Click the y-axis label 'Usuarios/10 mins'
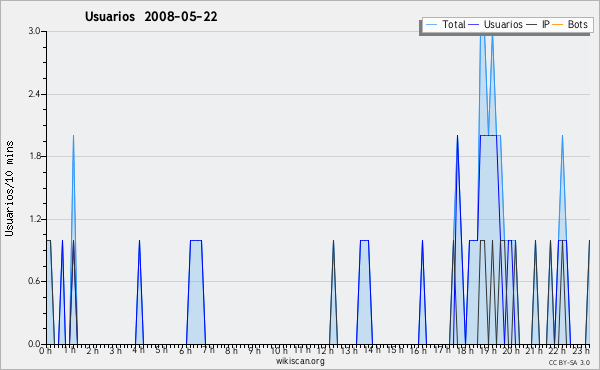This screenshot has width=600, height=370. (x=9, y=189)
